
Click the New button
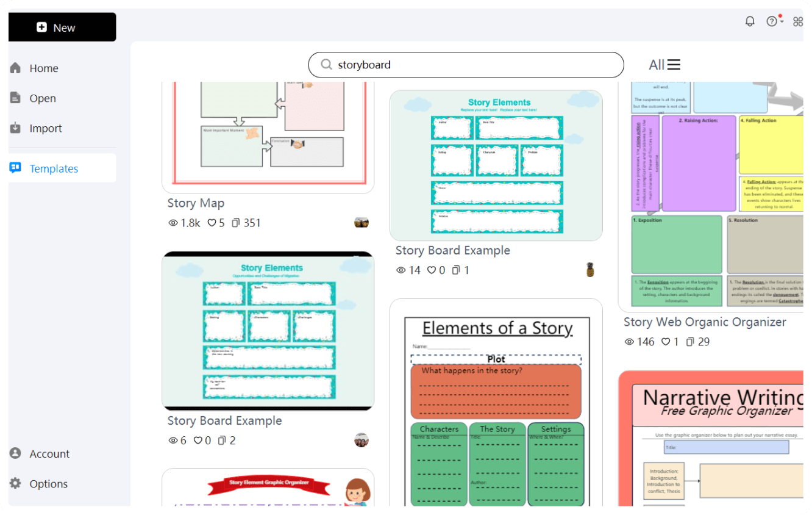coord(62,27)
